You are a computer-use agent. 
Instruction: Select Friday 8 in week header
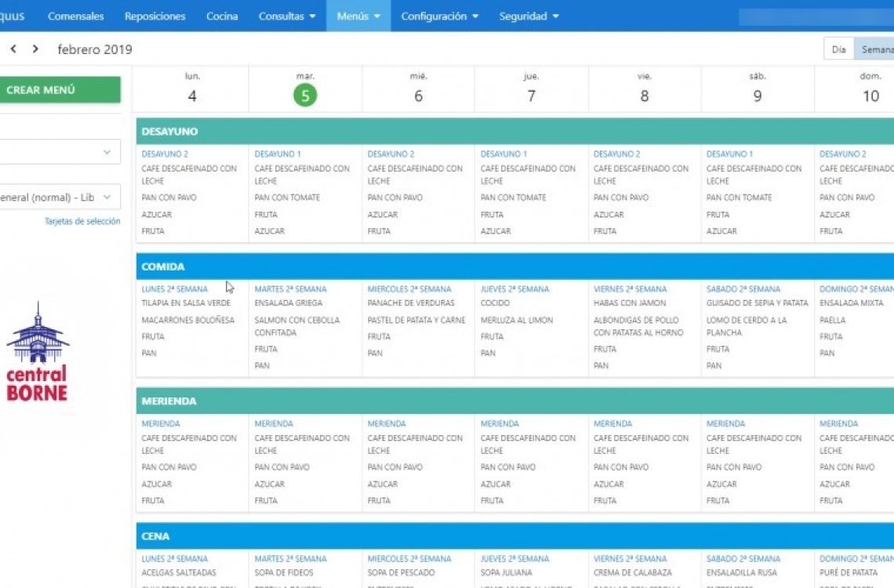[x=645, y=96]
